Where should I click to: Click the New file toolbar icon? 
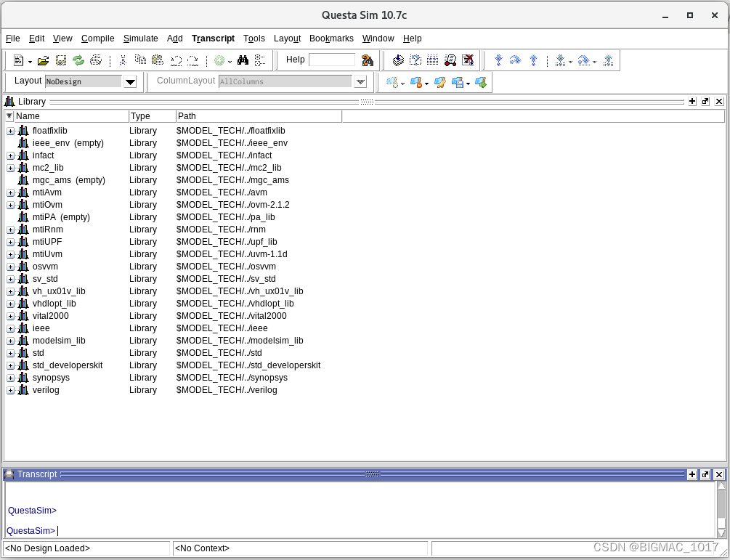(19, 60)
